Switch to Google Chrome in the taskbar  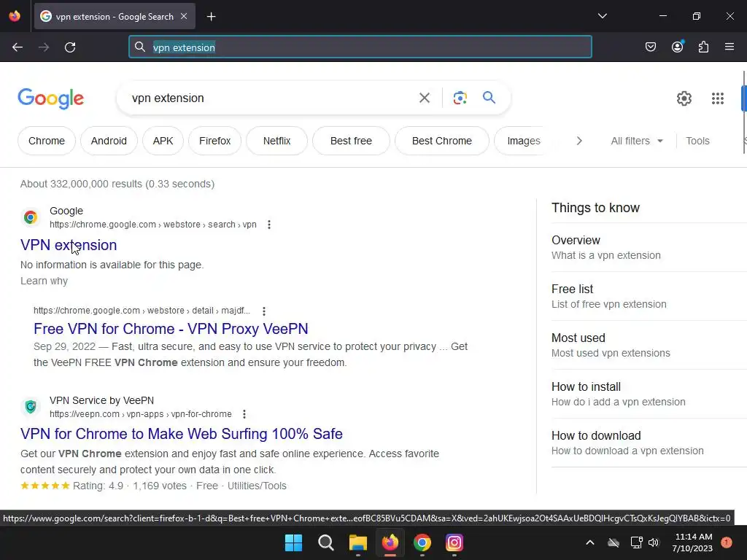(422, 542)
